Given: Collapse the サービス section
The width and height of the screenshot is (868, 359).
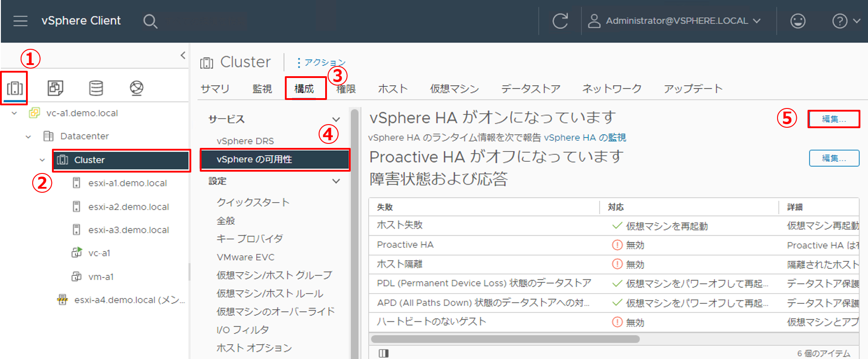Looking at the screenshot, I should pyautogui.click(x=336, y=119).
